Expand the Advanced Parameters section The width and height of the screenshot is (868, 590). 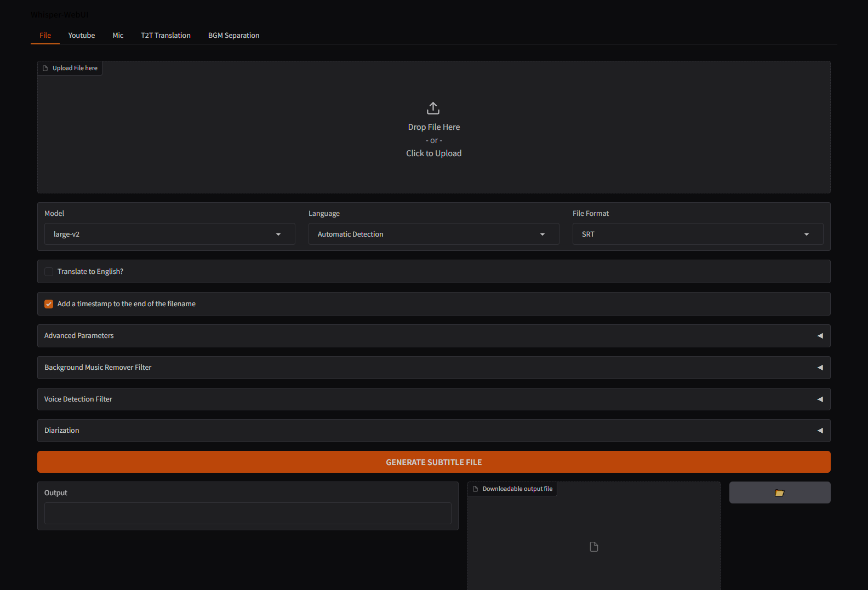point(434,336)
